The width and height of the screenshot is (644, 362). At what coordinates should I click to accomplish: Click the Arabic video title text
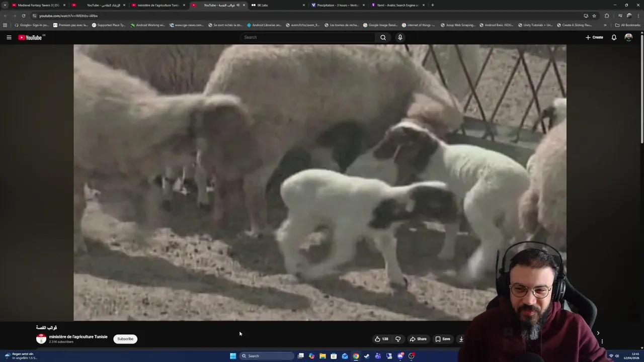pyautogui.click(x=46, y=328)
